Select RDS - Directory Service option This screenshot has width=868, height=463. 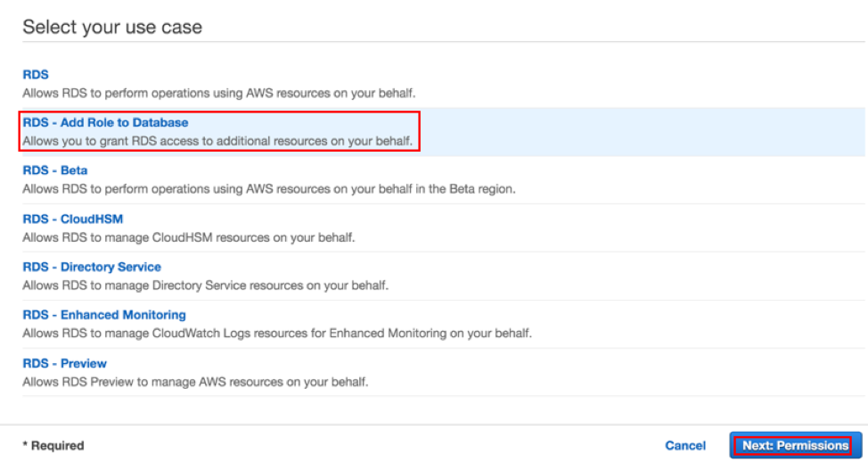click(x=92, y=267)
